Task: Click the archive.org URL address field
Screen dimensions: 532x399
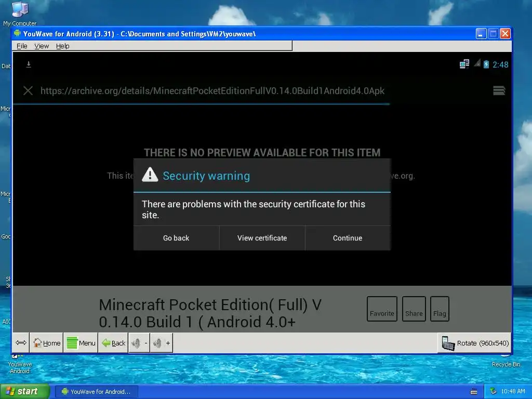Action: (212, 91)
